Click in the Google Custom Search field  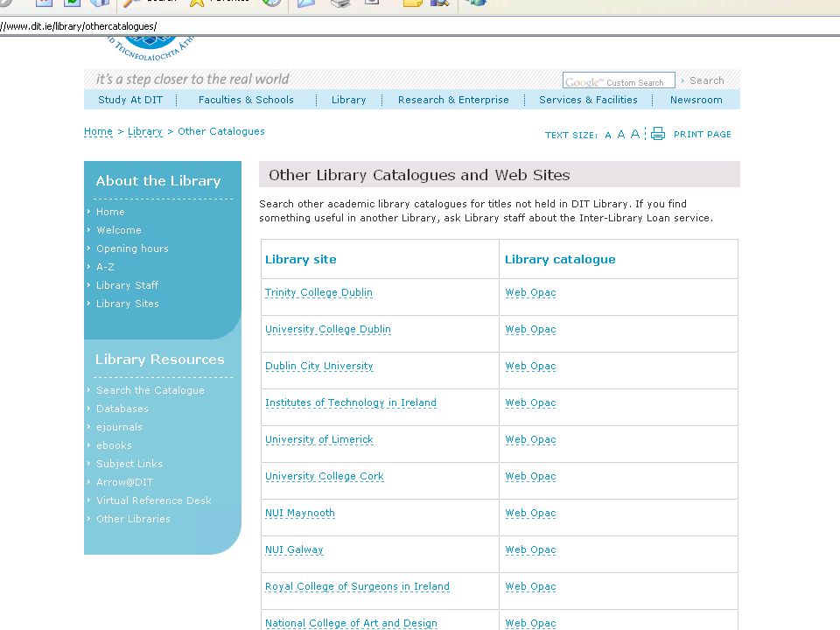[x=619, y=80]
